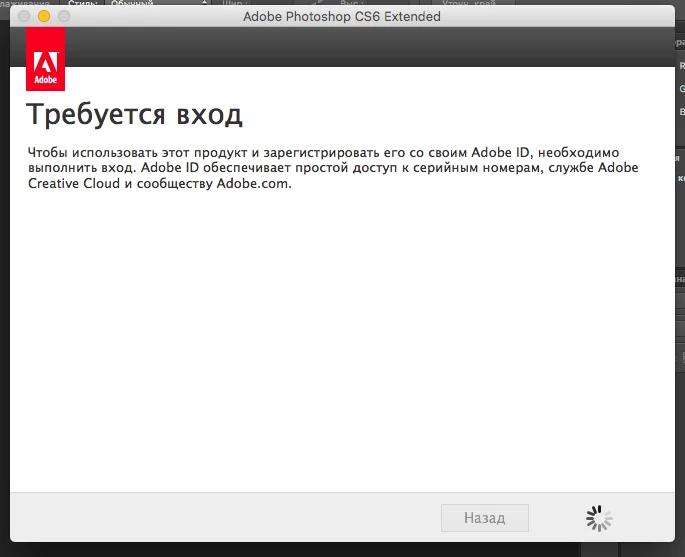Viewport: 685px width, 557px height.
Task: Minimize the sign-in dialog with yellow button
Action: click(44, 16)
